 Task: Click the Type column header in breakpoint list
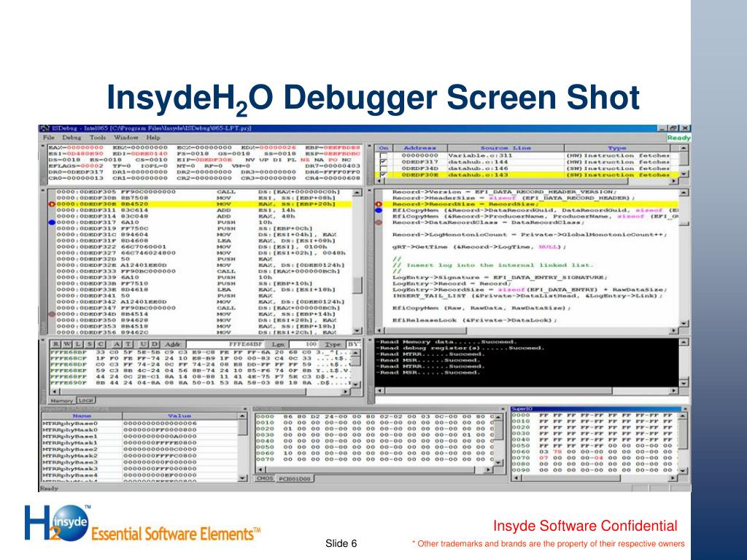[617, 148]
